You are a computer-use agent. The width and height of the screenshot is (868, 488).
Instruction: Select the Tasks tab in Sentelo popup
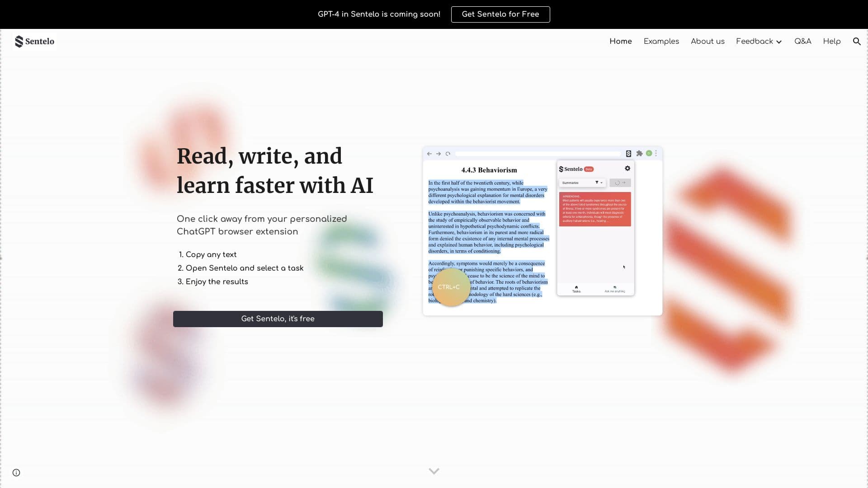(576, 289)
